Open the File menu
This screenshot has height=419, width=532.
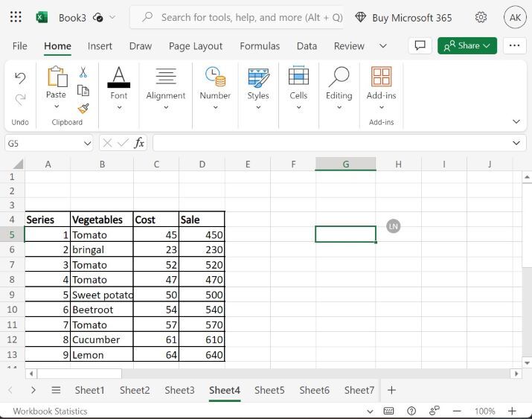click(19, 46)
